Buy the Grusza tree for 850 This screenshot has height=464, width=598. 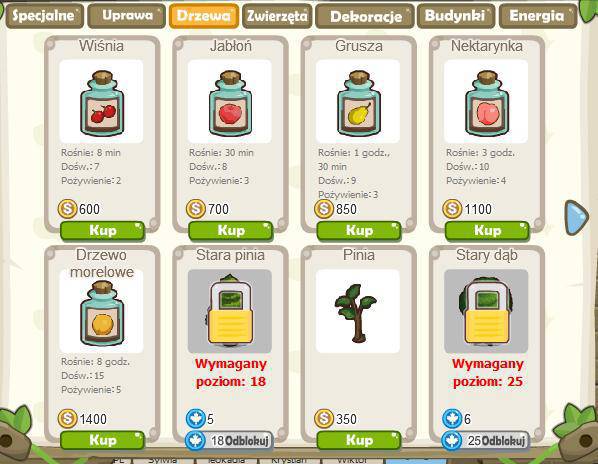pyautogui.click(x=359, y=231)
